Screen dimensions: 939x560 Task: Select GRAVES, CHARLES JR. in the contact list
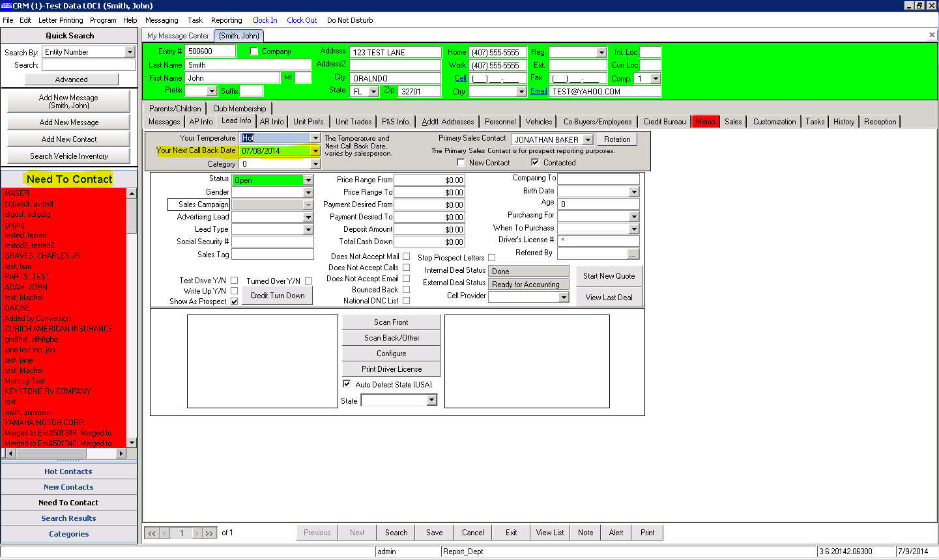tap(43, 256)
